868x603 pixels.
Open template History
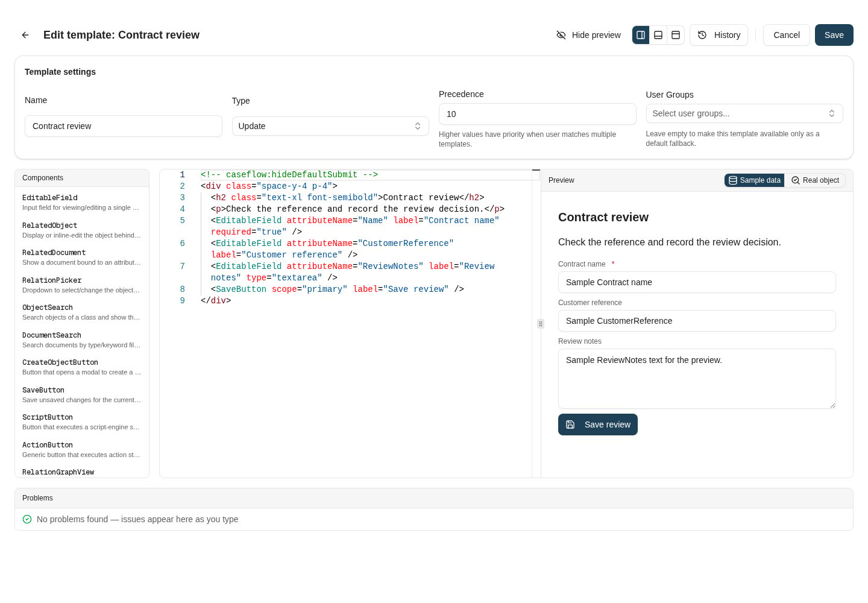click(719, 35)
